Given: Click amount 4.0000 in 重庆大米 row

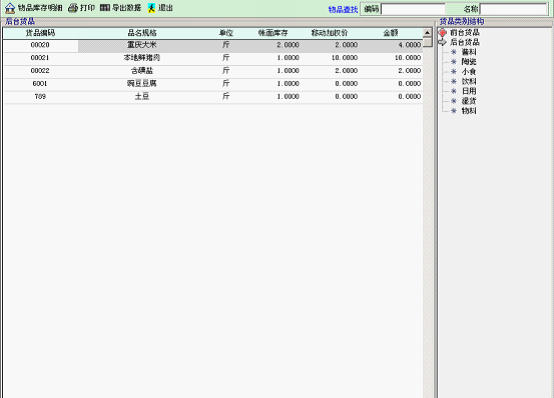Looking at the screenshot, I should 409,45.
